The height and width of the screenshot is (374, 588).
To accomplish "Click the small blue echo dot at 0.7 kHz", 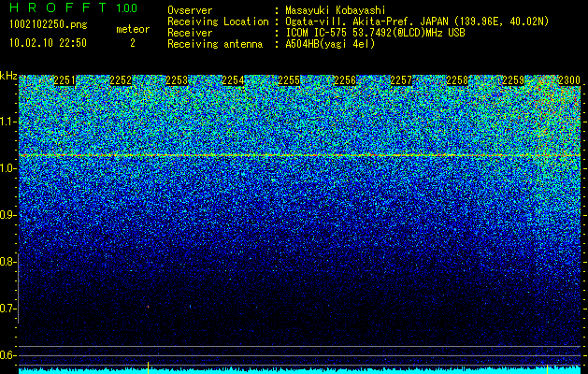I will pos(190,307).
